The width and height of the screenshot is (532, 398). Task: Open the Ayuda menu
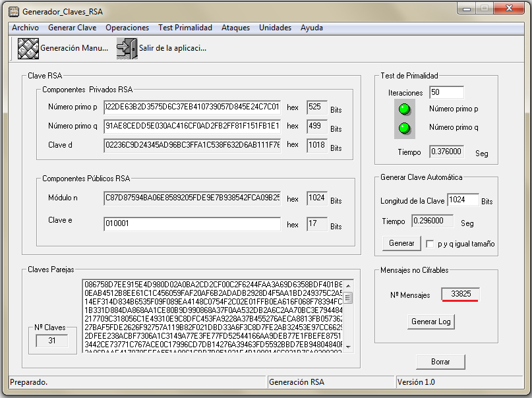[311, 28]
